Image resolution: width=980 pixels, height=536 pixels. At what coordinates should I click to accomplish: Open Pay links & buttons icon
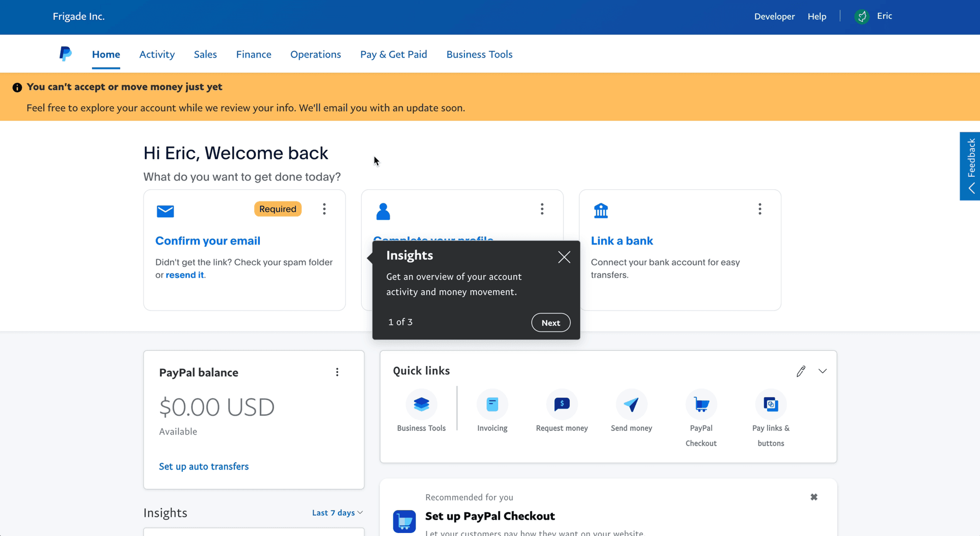(770, 404)
